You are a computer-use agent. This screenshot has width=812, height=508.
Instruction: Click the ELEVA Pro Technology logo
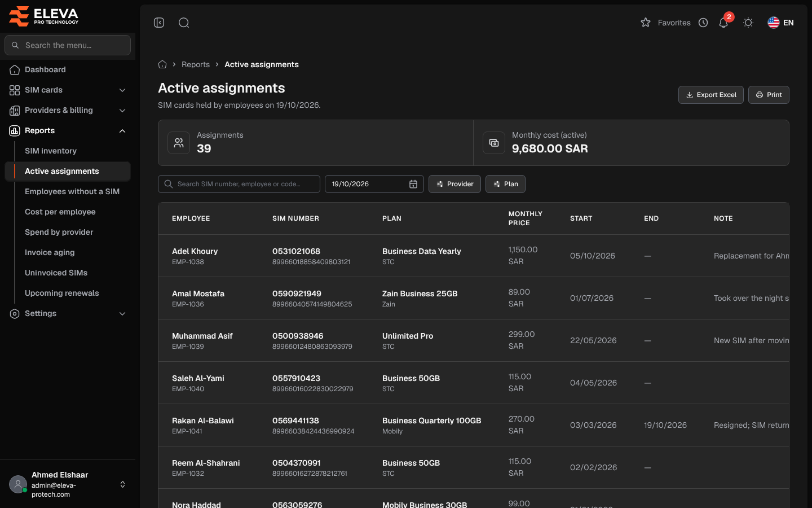[x=43, y=16]
